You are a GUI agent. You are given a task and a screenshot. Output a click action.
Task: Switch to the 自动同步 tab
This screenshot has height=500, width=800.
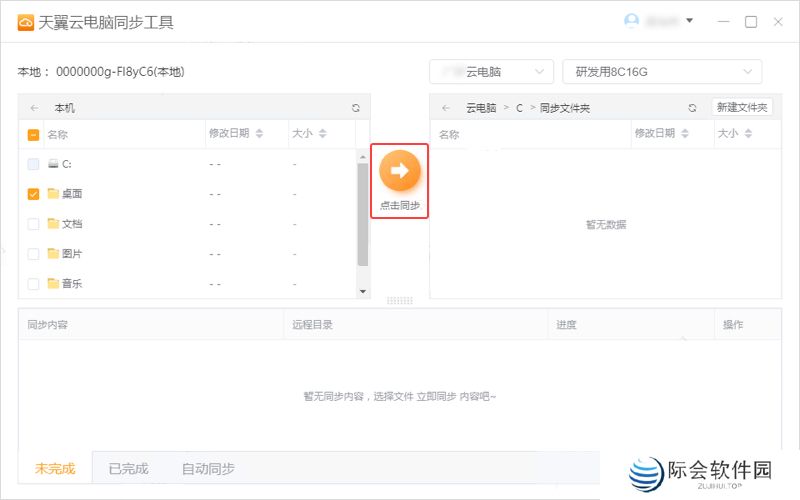tap(208, 468)
